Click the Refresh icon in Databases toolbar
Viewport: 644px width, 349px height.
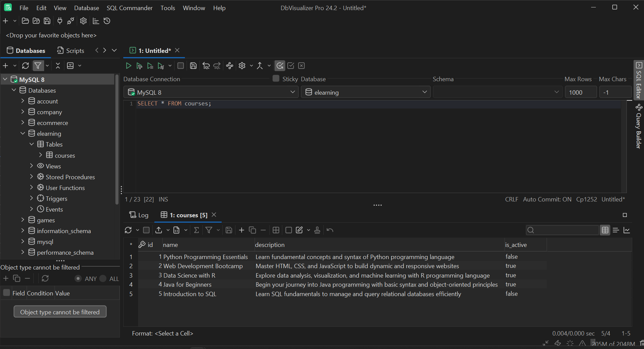(x=26, y=66)
